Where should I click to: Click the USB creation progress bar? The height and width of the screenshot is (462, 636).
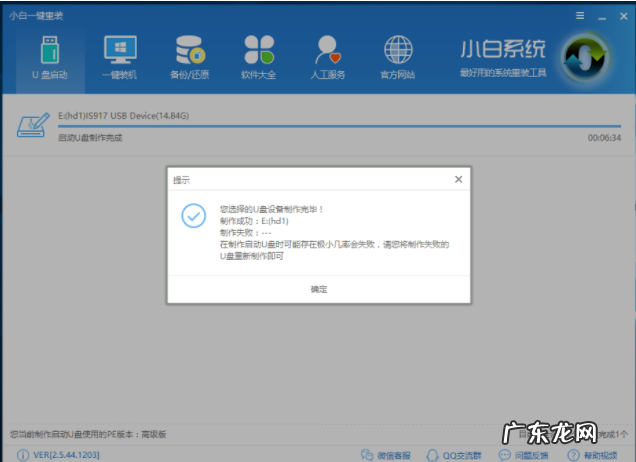(339, 127)
